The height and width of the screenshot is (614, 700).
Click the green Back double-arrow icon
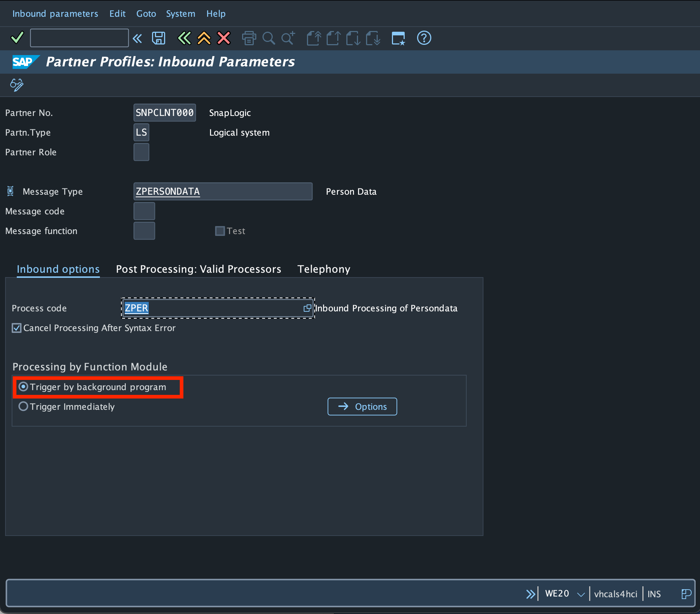tap(184, 38)
